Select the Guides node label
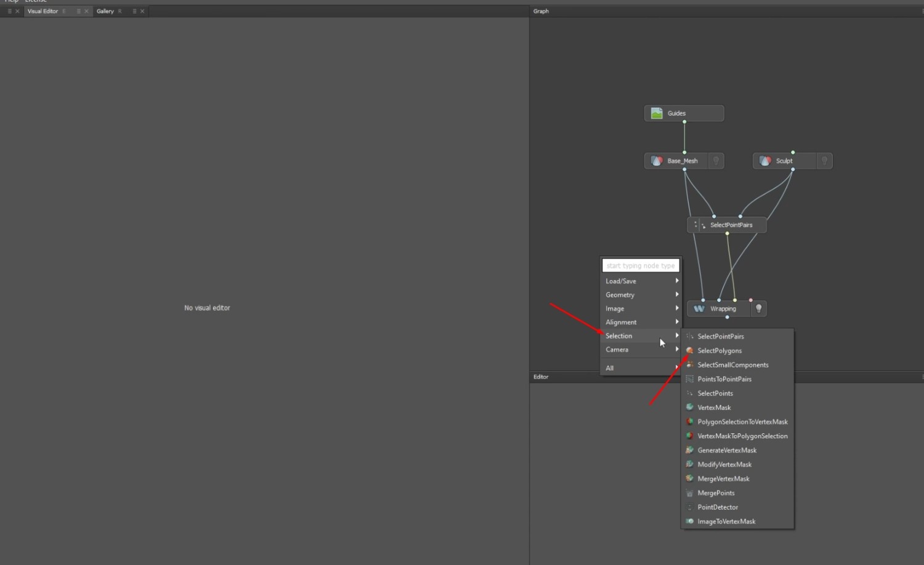Viewport: 924px width, 565px height. pyautogui.click(x=676, y=113)
